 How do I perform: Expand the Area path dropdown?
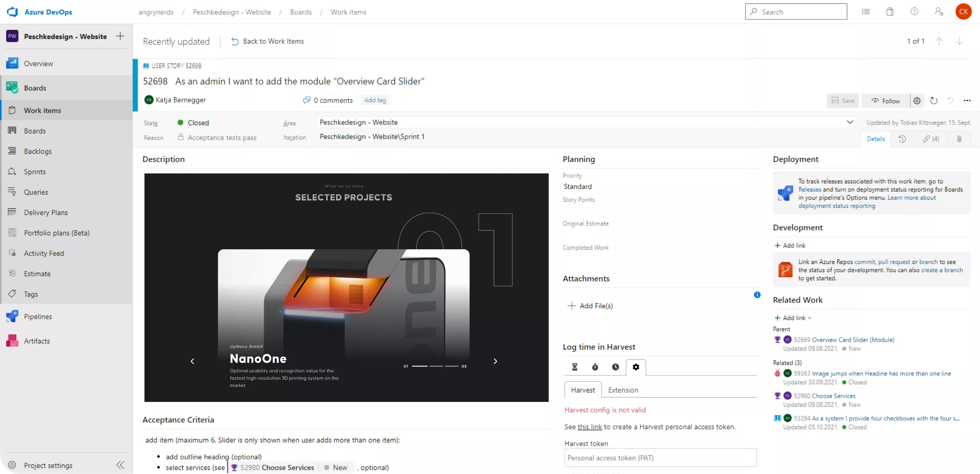coord(850,122)
